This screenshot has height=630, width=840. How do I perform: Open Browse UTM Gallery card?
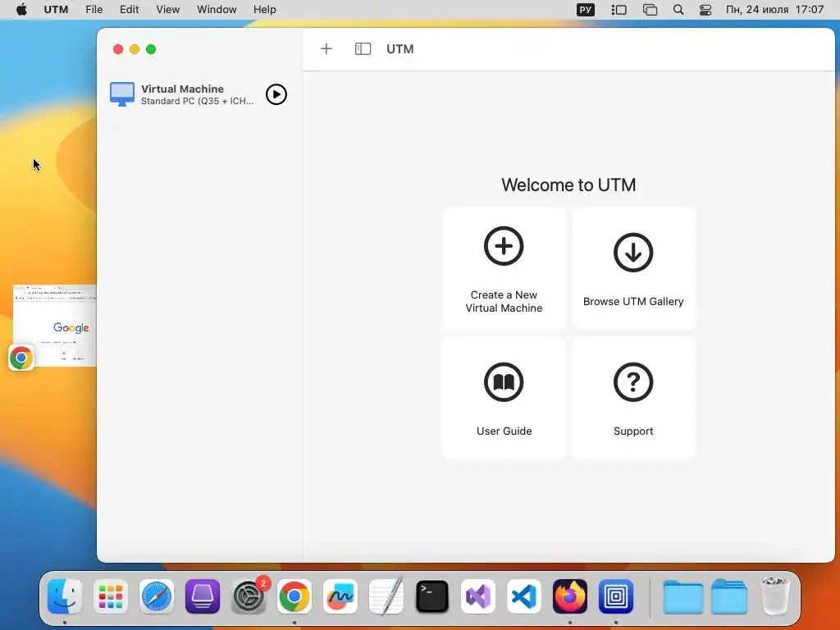point(633,268)
